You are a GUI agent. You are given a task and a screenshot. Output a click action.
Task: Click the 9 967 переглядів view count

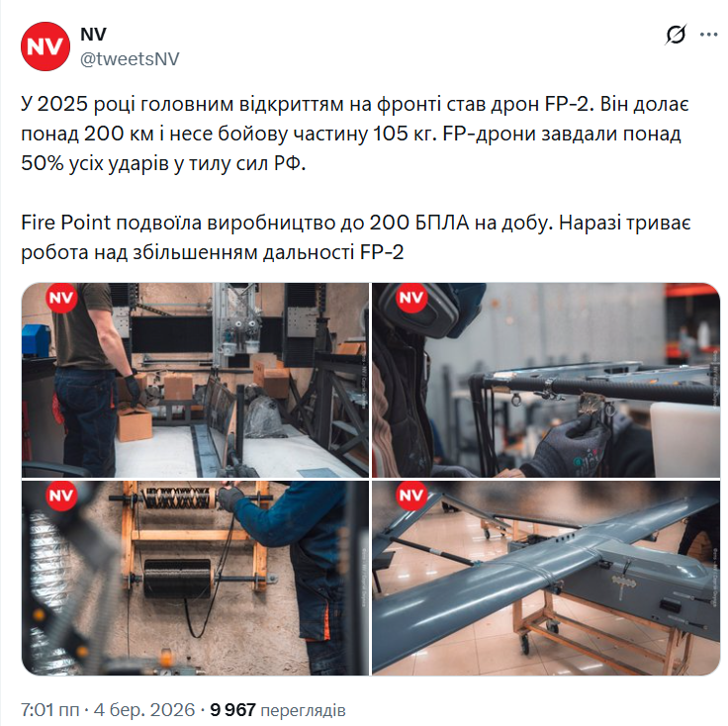click(278, 710)
